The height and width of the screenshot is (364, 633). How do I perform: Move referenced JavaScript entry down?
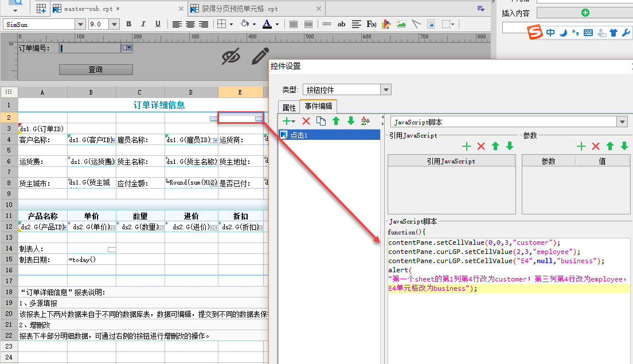click(510, 146)
